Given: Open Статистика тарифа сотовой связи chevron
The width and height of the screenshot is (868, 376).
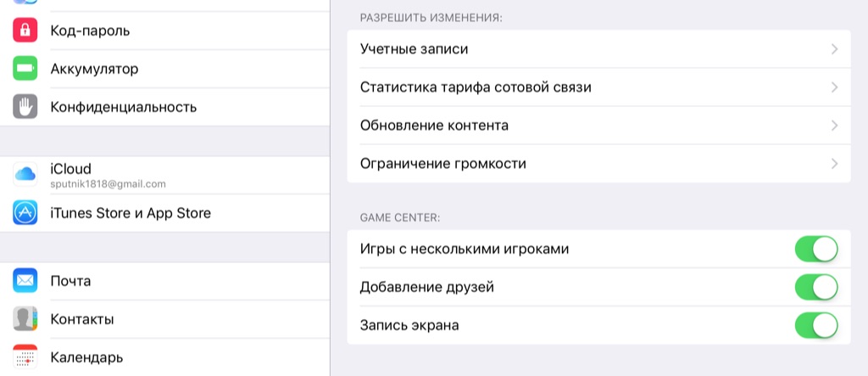Looking at the screenshot, I should pos(834,87).
